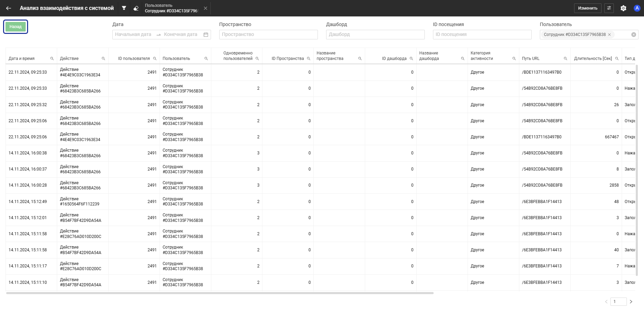The image size is (644, 315).
Task: Set the Начальная дата field
Action: pos(133,34)
